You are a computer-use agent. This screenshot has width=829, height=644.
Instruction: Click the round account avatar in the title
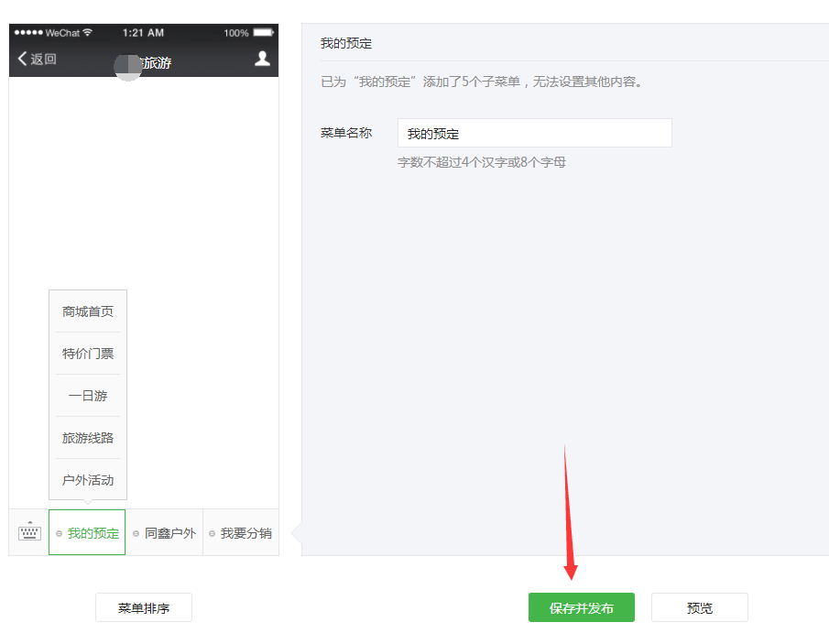[x=127, y=64]
